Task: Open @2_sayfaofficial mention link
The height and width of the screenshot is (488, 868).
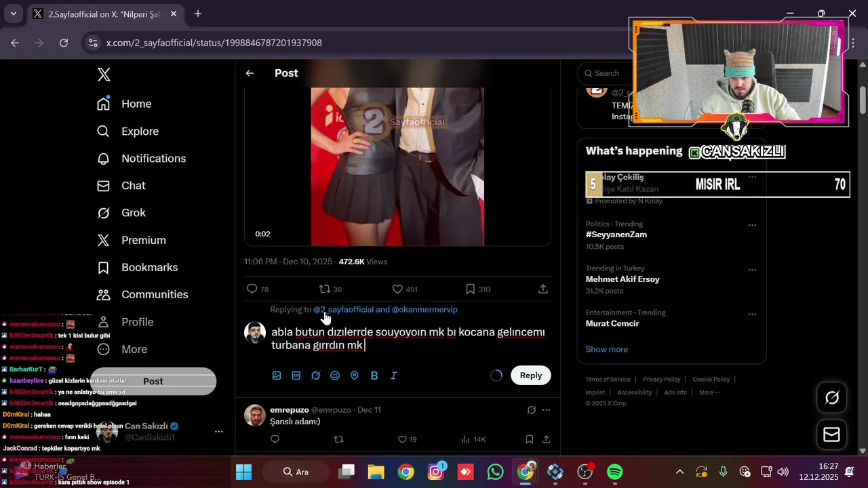Action: [343, 310]
